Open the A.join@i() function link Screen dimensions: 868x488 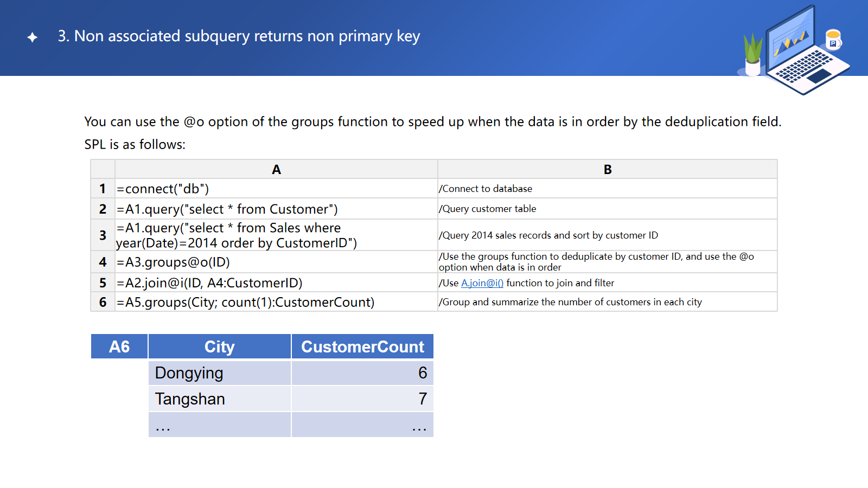[482, 283]
